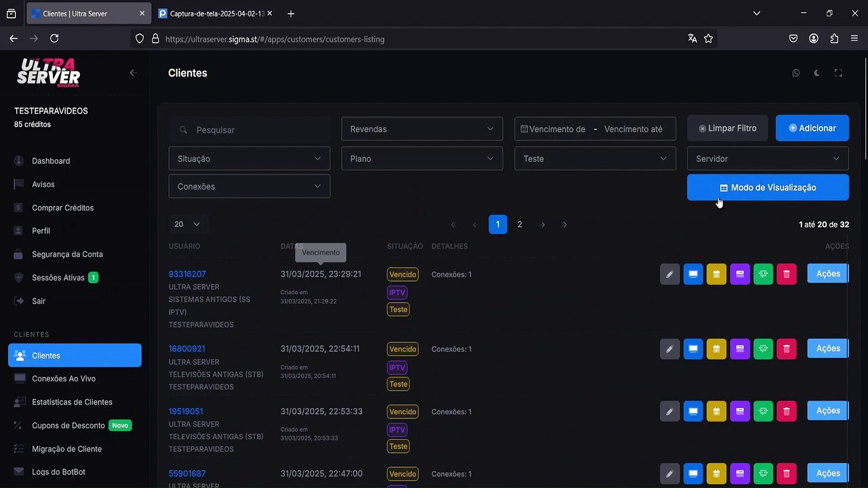868x488 pixels.
Task: Click green bot icon for client 93316207
Action: [x=763, y=274]
